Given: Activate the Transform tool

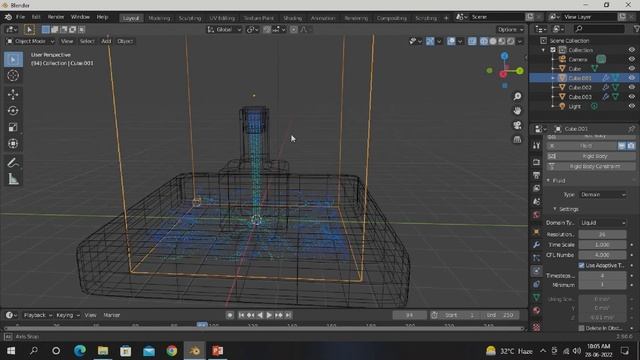Looking at the screenshot, I should point(13,144).
